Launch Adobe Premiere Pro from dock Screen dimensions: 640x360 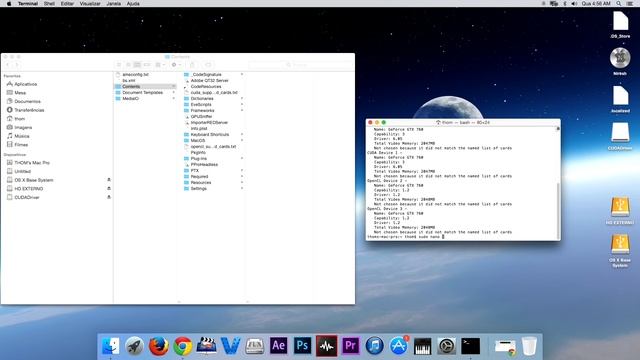(351, 346)
